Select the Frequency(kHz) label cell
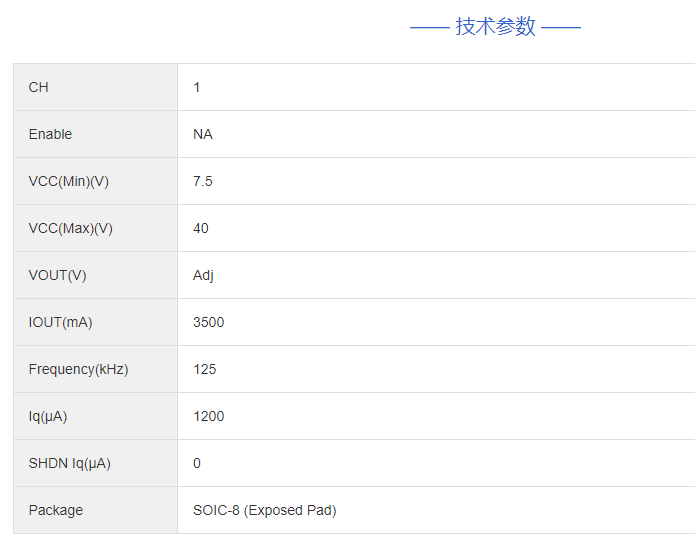 [x=78, y=370]
